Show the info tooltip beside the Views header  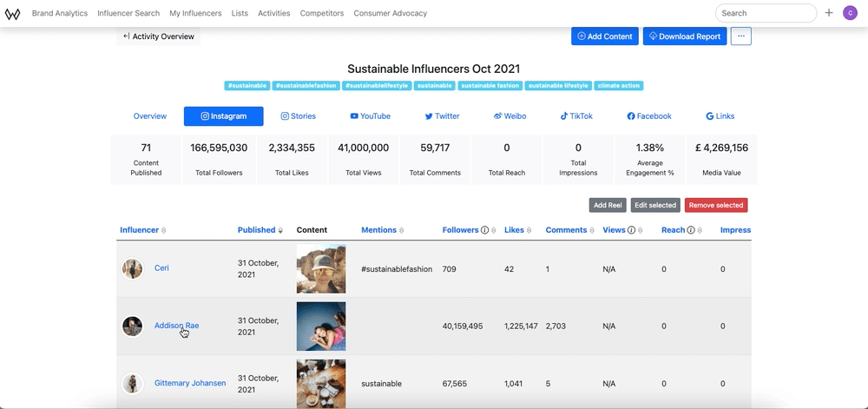click(x=631, y=230)
